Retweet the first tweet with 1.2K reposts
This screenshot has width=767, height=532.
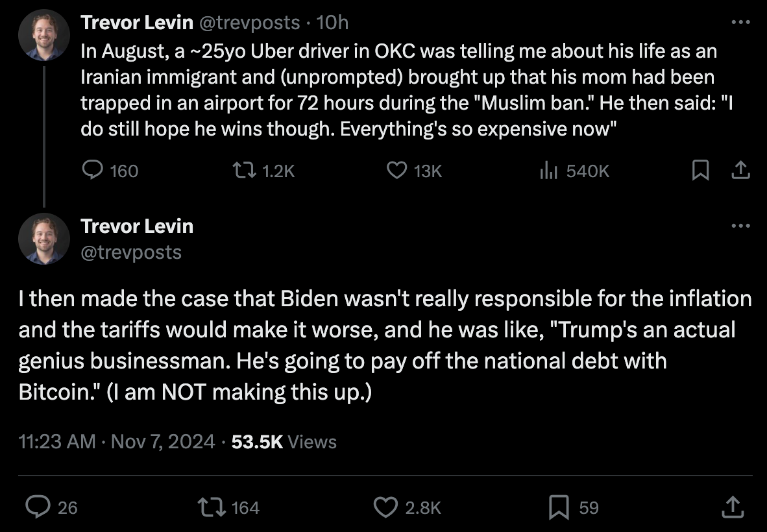click(242, 171)
